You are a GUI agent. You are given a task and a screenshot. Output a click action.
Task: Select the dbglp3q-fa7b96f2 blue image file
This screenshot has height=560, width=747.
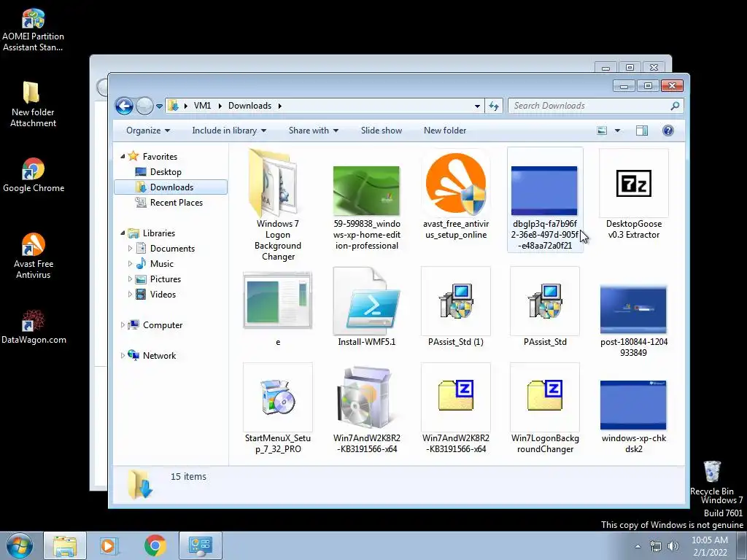tap(544, 200)
